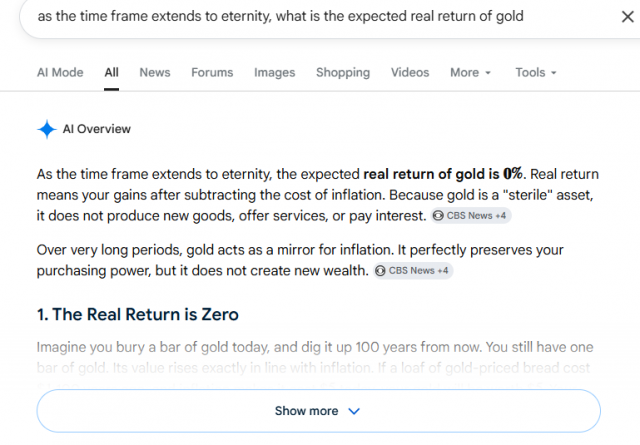
Task: Go to the Images tab
Action: click(274, 72)
